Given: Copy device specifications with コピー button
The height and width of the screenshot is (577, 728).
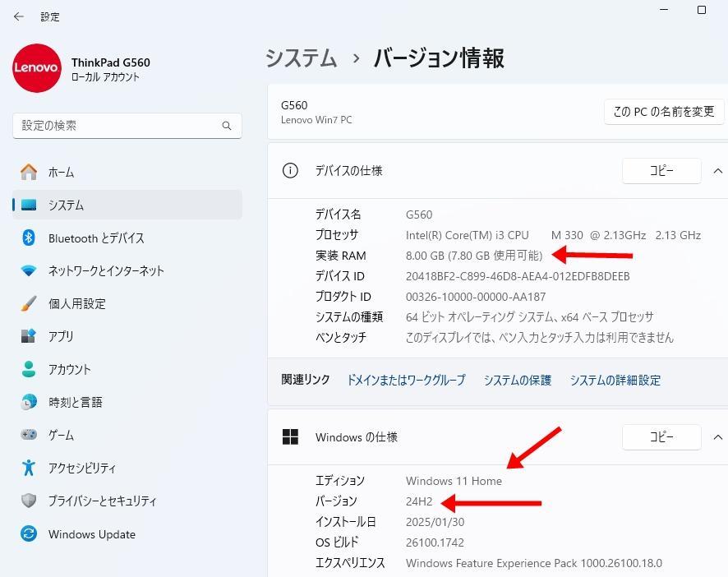Looking at the screenshot, I should click(x=661, y=170).
